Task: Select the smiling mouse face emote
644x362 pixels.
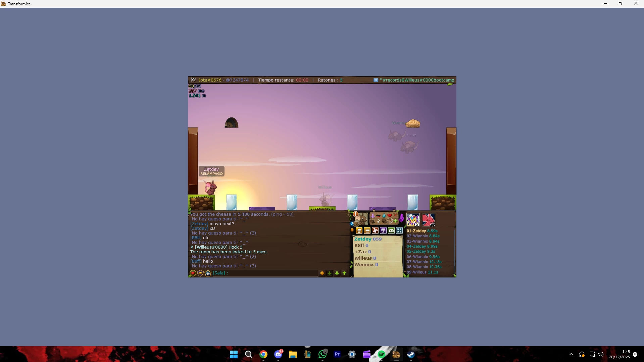Action: point(390,221)
